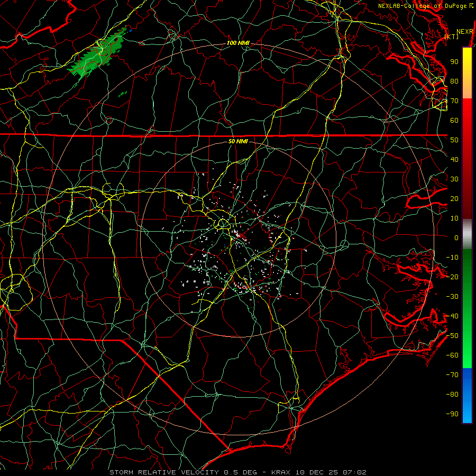Click the positive 60 value on velocity scale
476x476 pixels.
tap(454, 120)
